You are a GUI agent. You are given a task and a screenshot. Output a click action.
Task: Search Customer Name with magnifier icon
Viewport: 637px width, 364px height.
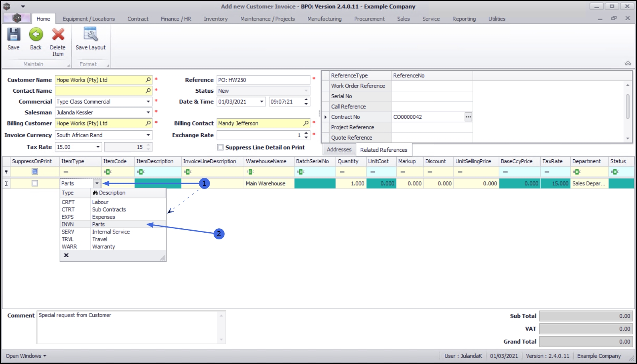coord(148,80)
